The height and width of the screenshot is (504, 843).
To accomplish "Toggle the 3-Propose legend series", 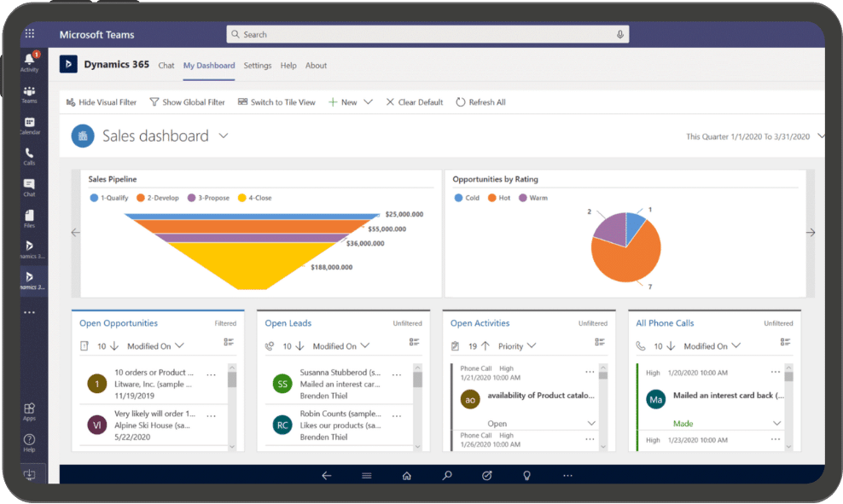I will pos(208,198).
